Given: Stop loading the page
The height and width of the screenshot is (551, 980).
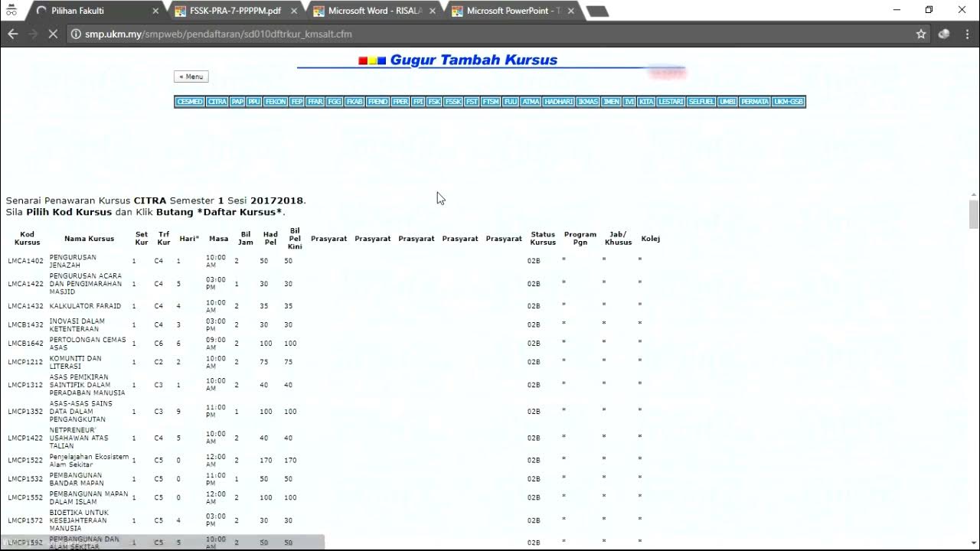Looking at the screenshot, I should click(x=54, y=34).
